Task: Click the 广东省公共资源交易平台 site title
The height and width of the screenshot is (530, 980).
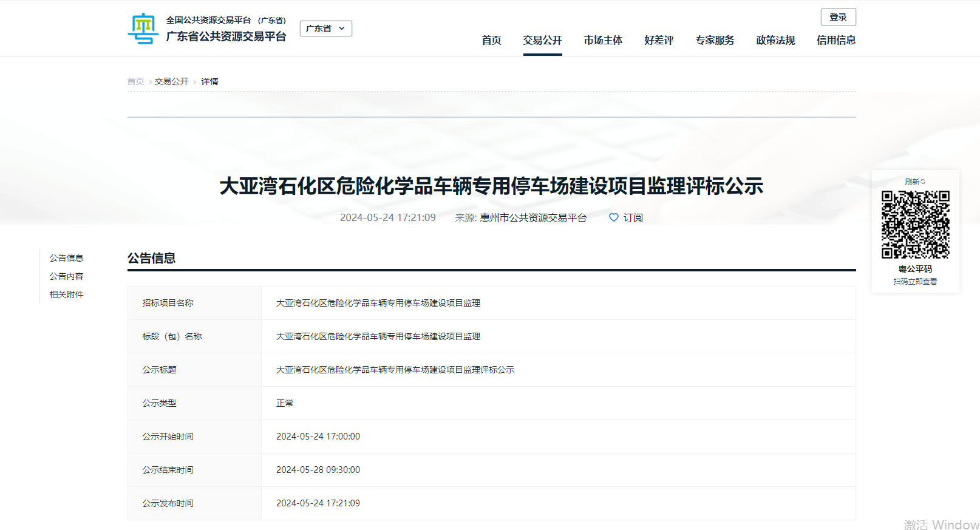Action: pos(226,36)
